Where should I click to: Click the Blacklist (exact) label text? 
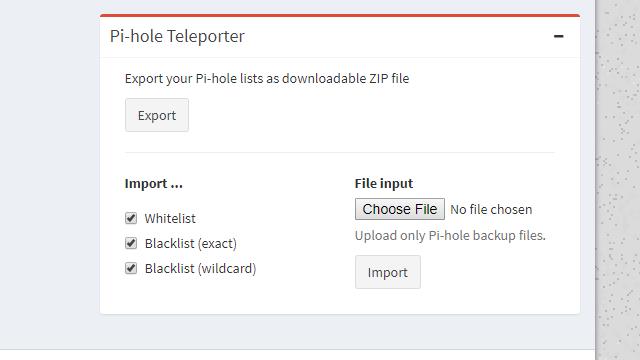(x=191, y=244)
